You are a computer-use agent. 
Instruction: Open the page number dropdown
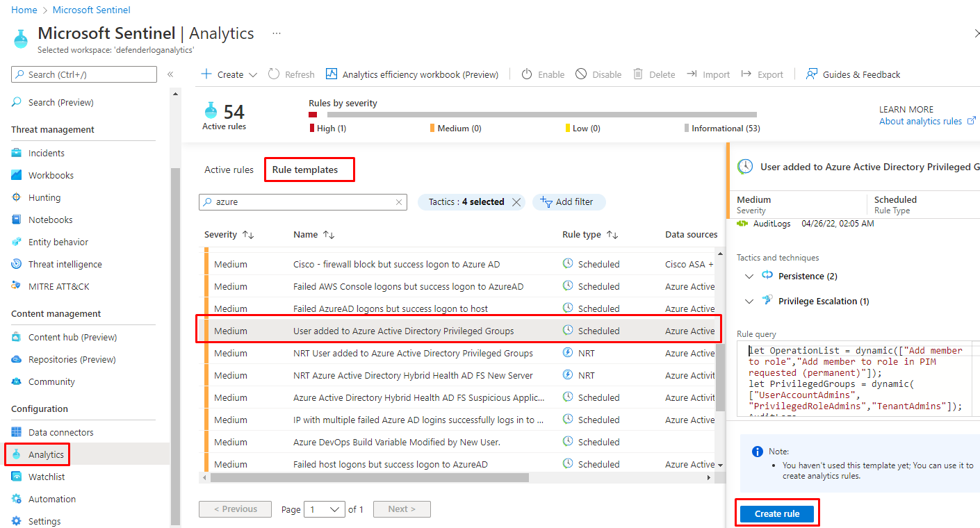(326, 509)
